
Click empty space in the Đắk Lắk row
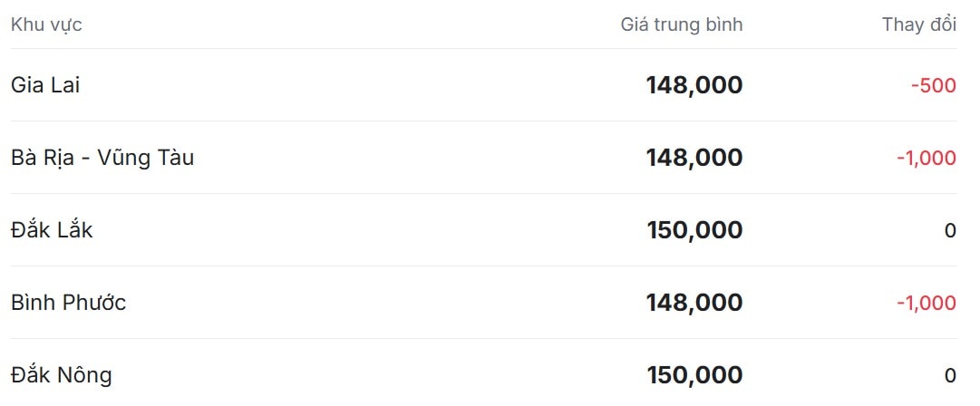[x=363, y=230]
